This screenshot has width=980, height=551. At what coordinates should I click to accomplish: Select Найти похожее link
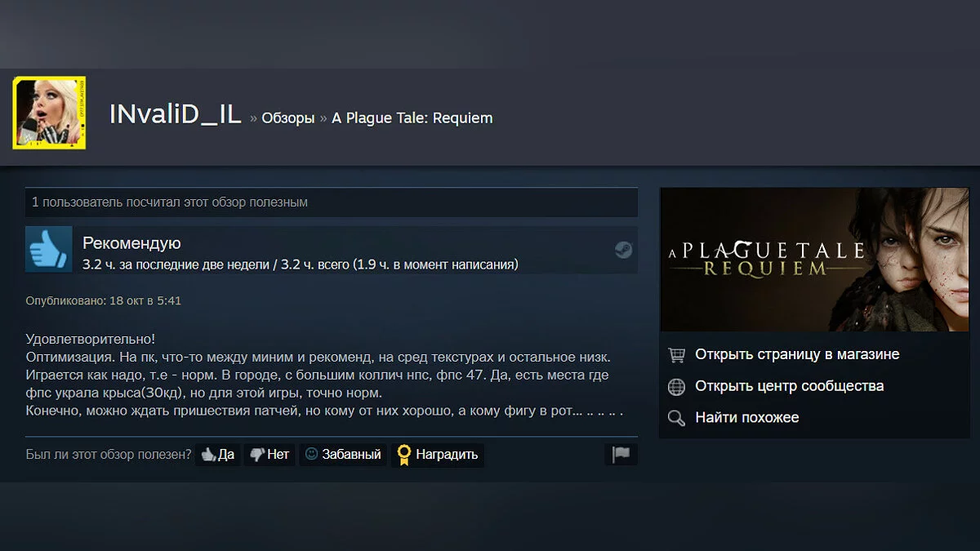[746, 418]
